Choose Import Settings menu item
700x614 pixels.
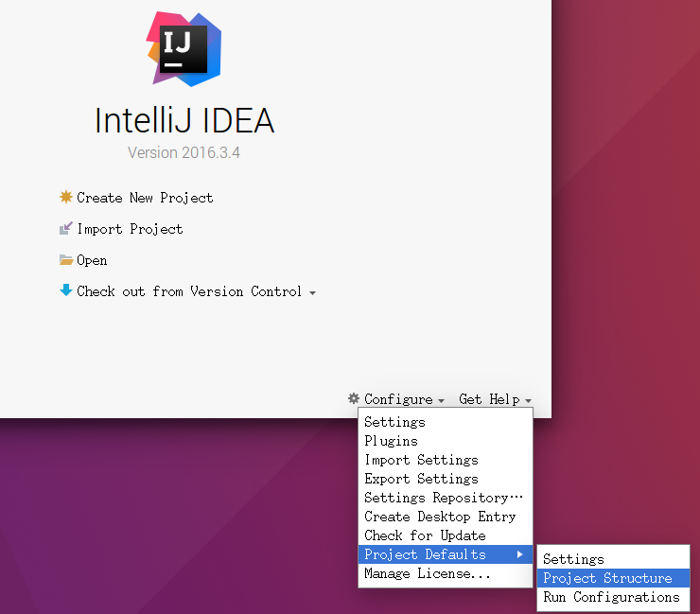446,460
